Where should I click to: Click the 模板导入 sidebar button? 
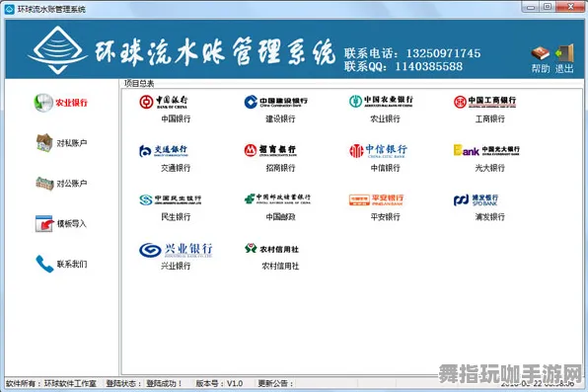click(x=61, y=224)
